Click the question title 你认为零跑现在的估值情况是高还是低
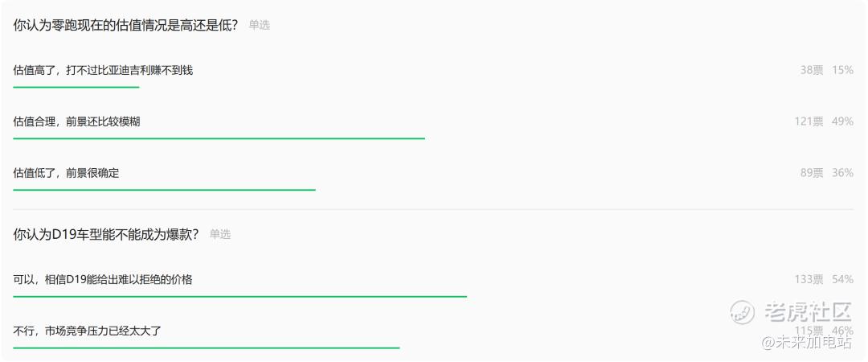The height and width of the screenshot is (362, 868). click(125, 25)
